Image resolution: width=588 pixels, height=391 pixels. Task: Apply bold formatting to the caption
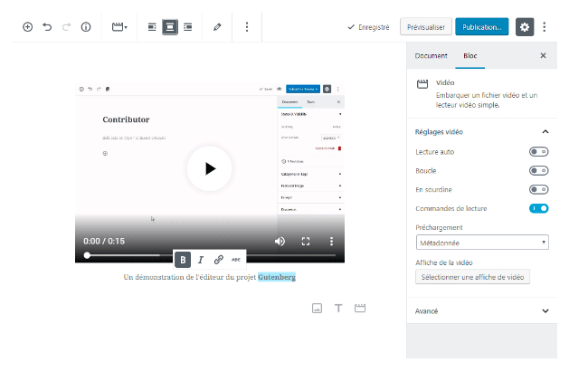click(183, 260)
